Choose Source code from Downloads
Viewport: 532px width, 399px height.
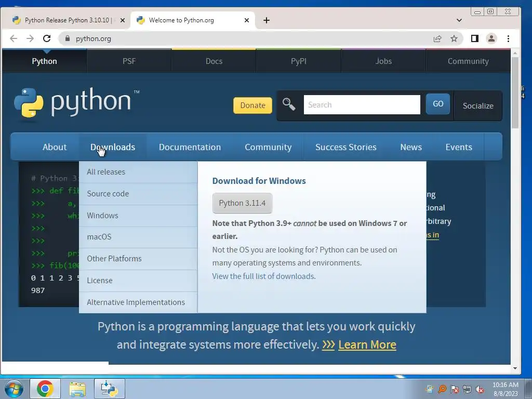click(x=138, y=194)
